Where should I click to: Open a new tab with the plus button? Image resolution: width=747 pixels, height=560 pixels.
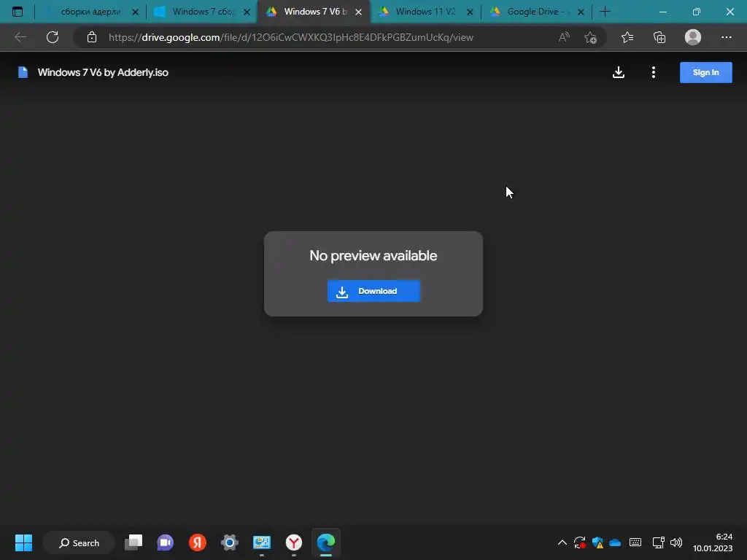(605, 12)
